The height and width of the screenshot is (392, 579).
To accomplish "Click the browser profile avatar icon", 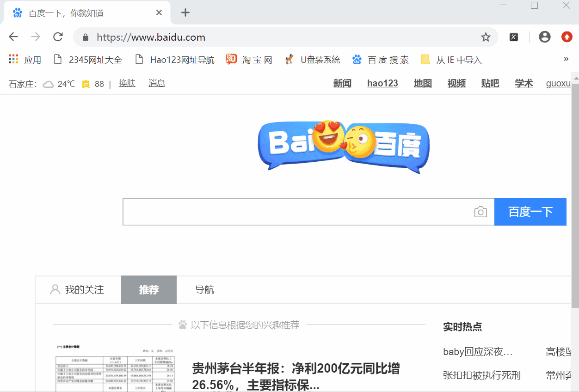I will 544,37.
